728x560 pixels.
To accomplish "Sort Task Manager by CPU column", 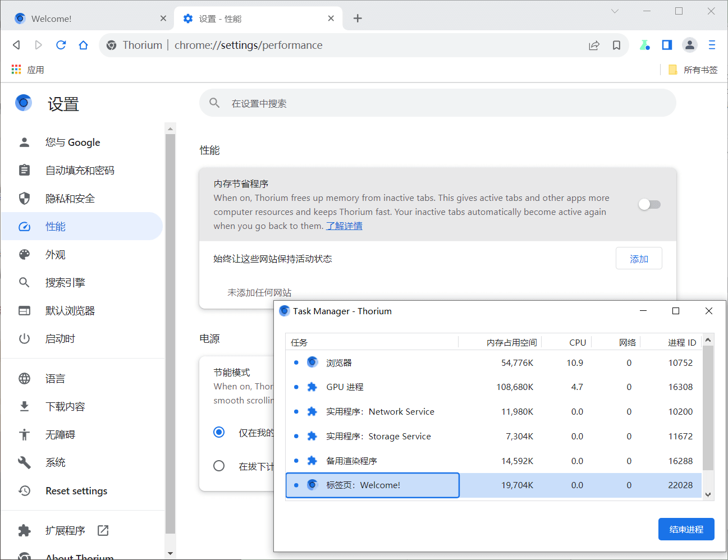I will coord(566,342).
